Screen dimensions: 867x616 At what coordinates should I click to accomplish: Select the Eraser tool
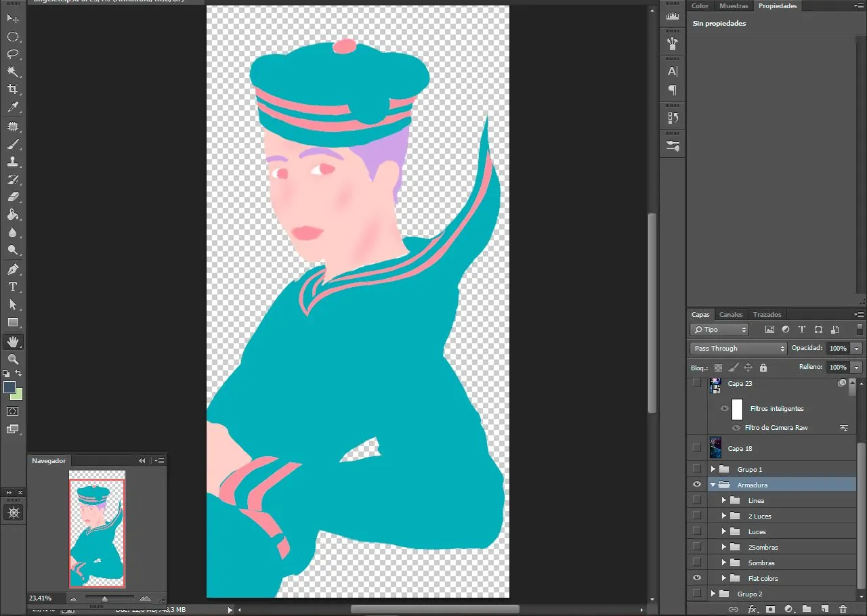[x=13, y=198]
